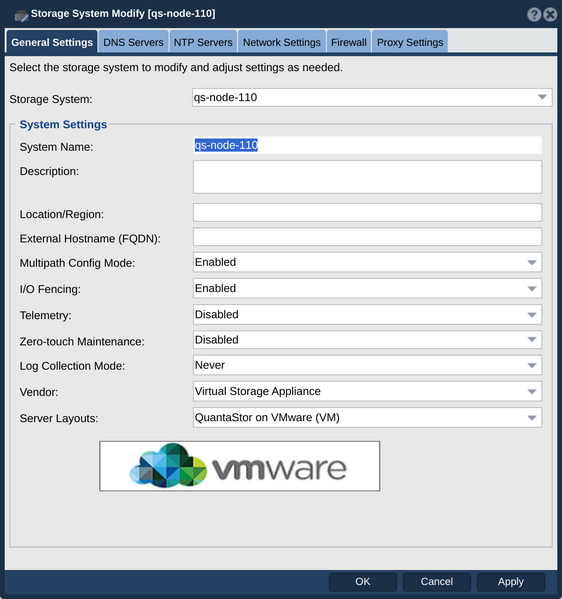Viewport: 562px width, 599px height.
Task: Click the External Hostname (FQDN) field
Action: coord(368,237)
